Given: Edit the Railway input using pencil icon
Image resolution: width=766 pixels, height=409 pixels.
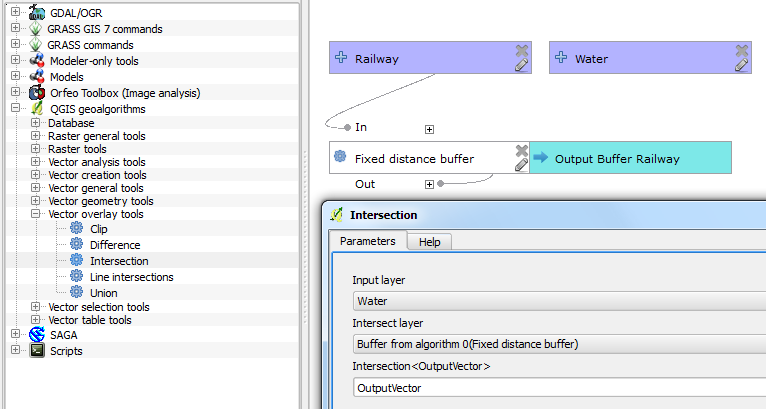Looking at the screenshot, I should [x=522, y=65].
